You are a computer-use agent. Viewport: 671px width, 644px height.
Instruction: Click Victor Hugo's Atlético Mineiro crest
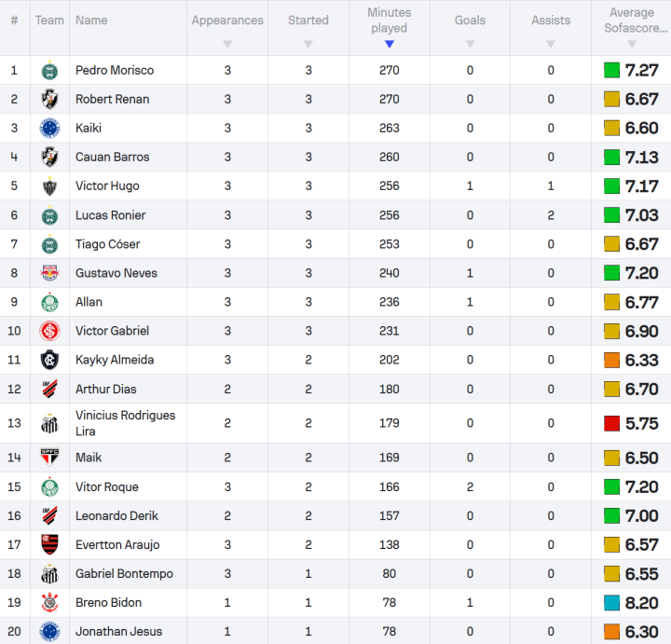pyautogui.click(x=49, y=186)
